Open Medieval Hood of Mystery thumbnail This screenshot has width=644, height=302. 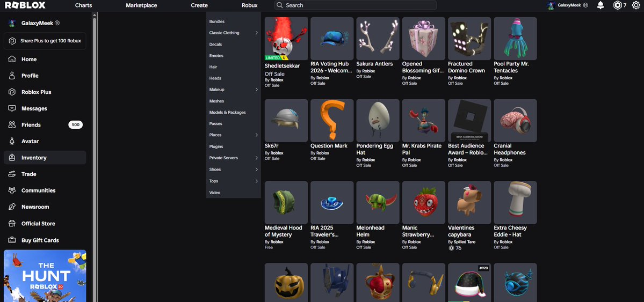pos(286,203)
